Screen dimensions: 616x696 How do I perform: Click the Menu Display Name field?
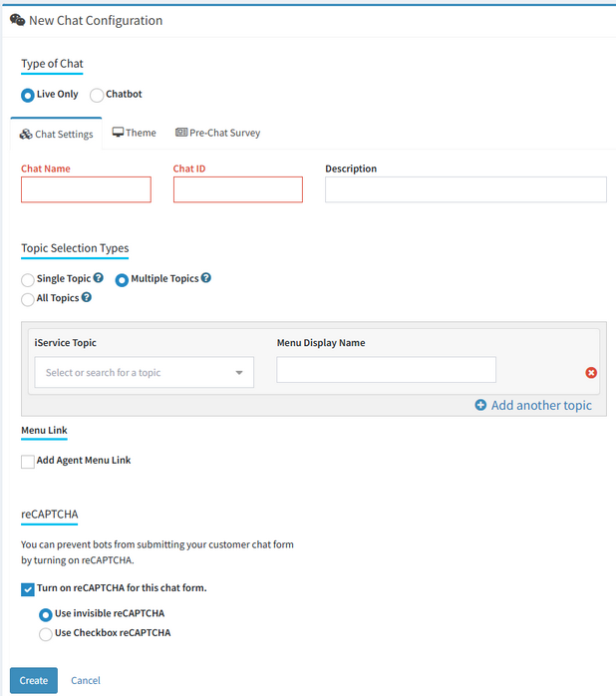point(386,369)
